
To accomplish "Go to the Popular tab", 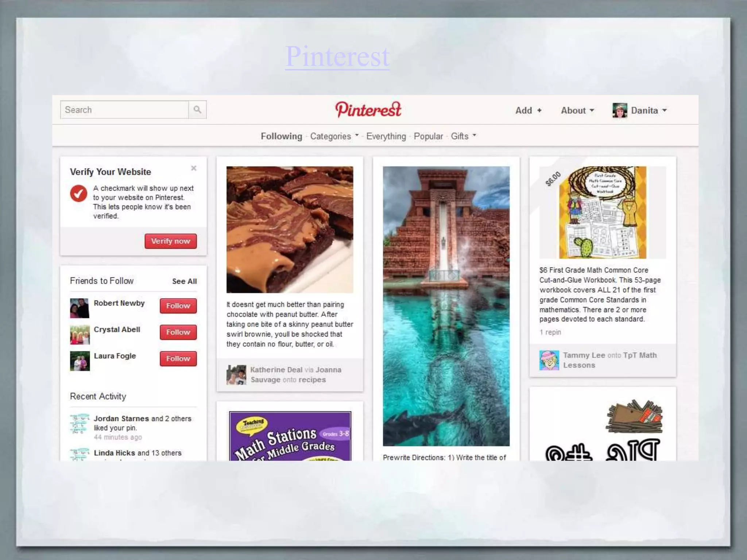I will (428, 136).
